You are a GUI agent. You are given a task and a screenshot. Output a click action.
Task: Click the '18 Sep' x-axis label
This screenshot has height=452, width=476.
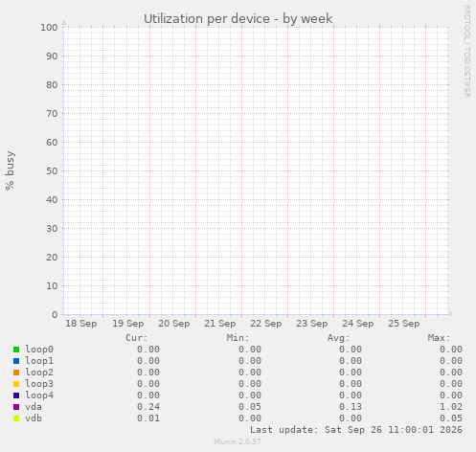pyautogui.click(x=81, y=324)
